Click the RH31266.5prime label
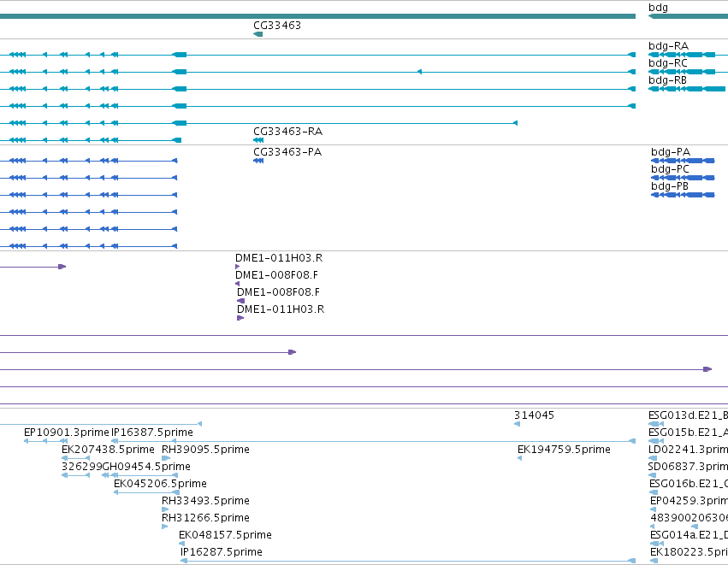The height and width of the screenshot is (565, 728). (205, 518)
